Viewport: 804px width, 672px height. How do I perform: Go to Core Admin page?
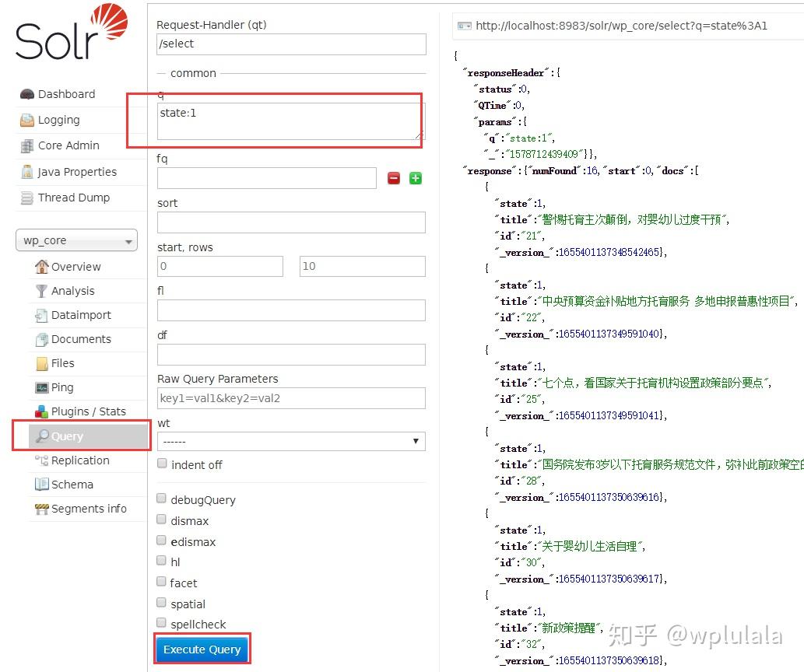point(68,145)
